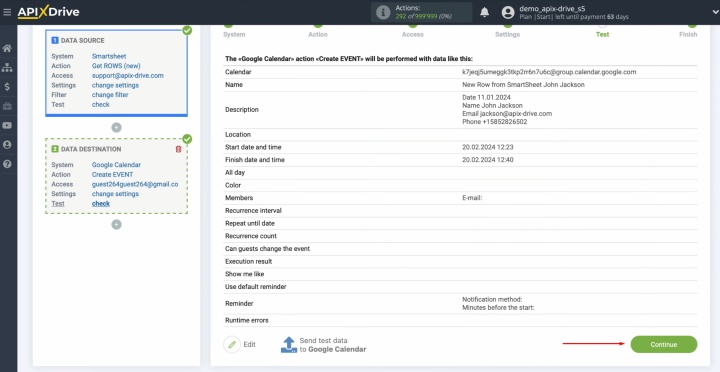
Task: Click Data Destination check link
Action: pos(101,203)
